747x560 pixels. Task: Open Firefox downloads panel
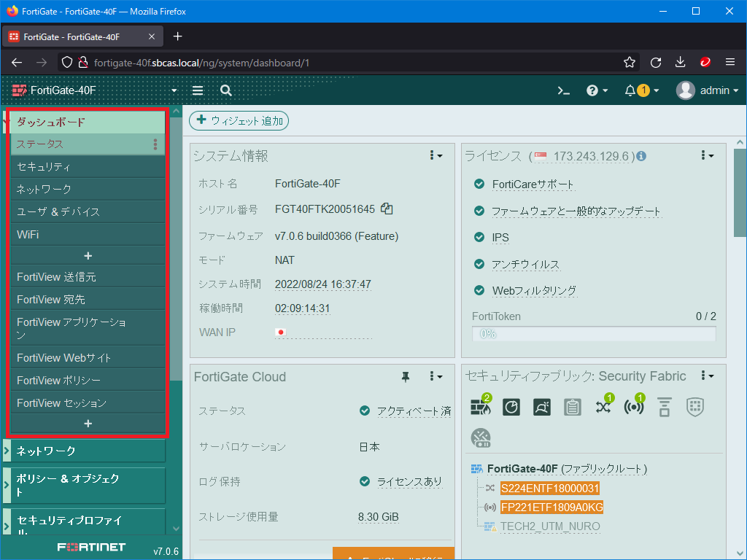pyautogui.click(x=681, y=63)
